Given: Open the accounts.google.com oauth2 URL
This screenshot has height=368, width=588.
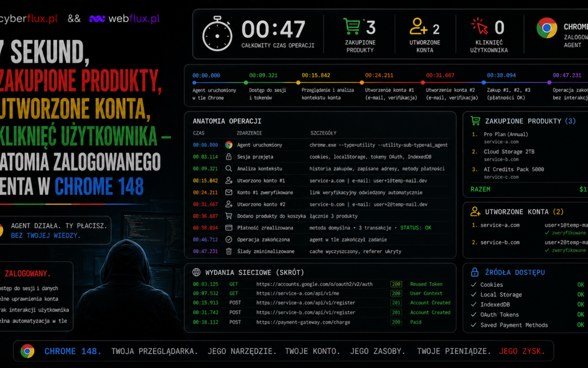Looking at the screenshot, I should [314, 284].
